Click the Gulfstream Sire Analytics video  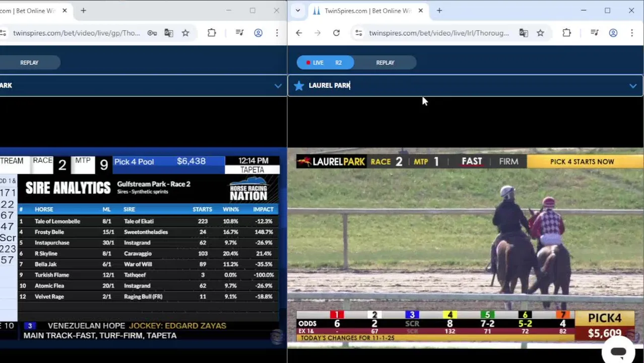pos(143,247)
